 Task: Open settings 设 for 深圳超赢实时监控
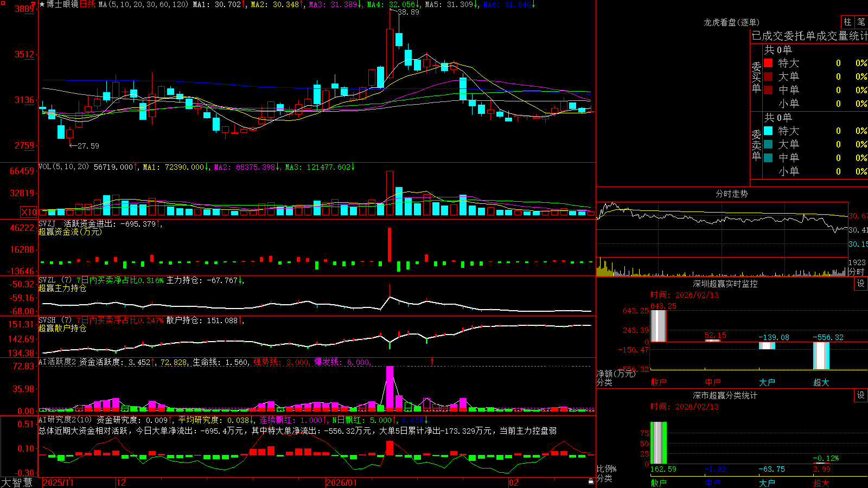860,284
